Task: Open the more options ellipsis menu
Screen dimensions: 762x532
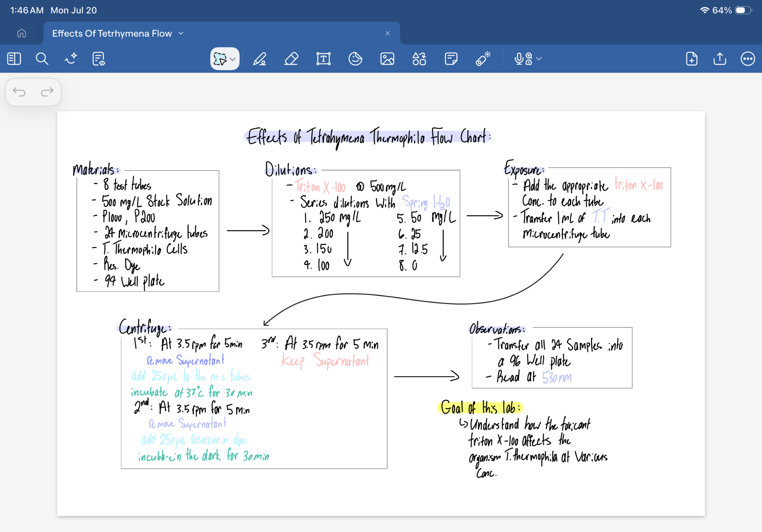Action: coord(748,59)
